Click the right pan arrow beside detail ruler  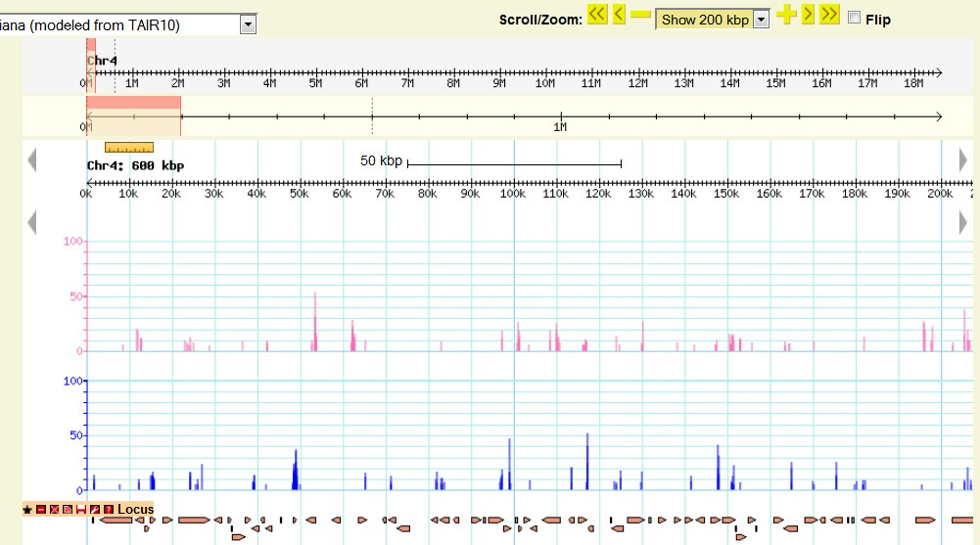963,159
